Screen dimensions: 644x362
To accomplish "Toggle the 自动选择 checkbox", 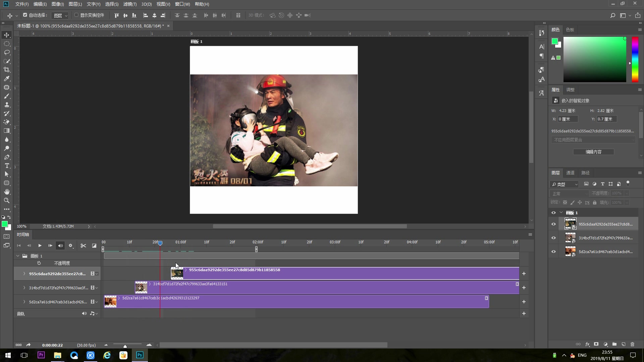I will (x=25, y=15).
